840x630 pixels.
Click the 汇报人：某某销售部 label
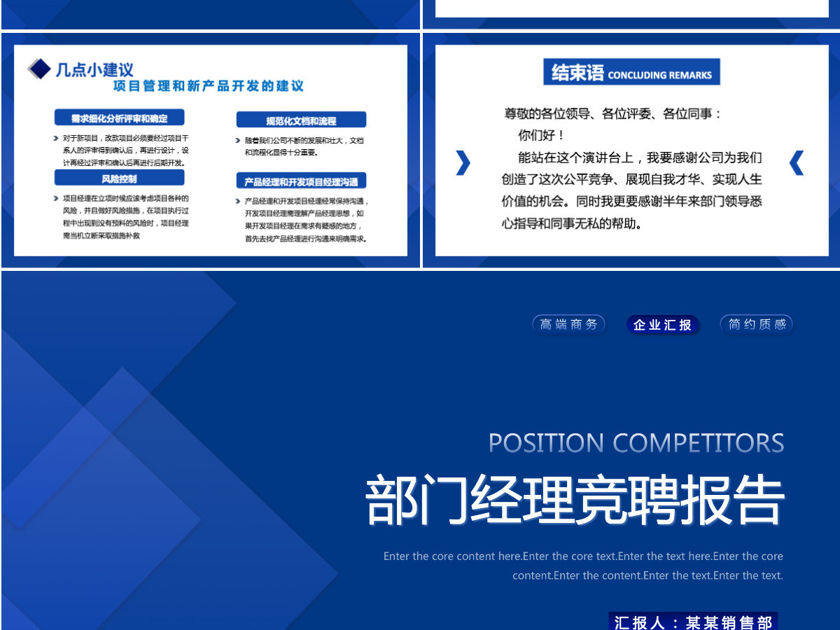(693, 622)
